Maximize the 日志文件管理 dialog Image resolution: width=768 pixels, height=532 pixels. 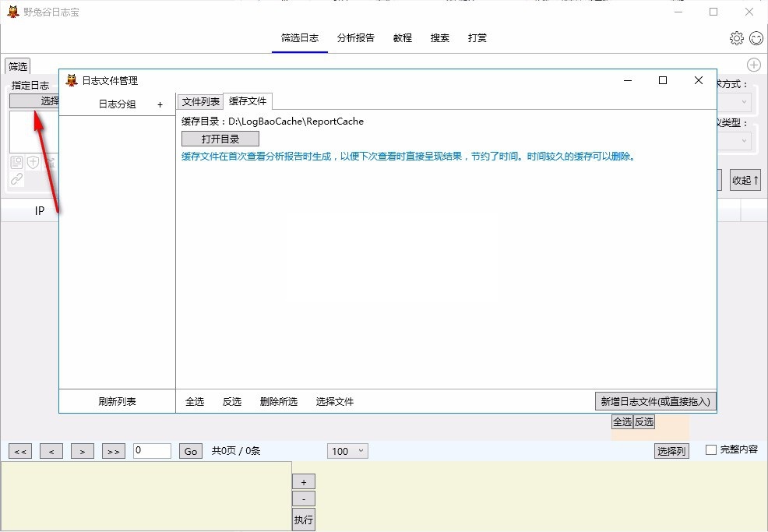coord(663,80)
